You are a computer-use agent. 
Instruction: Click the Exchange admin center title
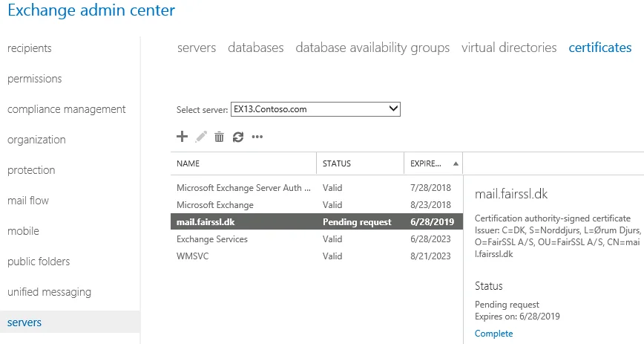click(91, 10)
